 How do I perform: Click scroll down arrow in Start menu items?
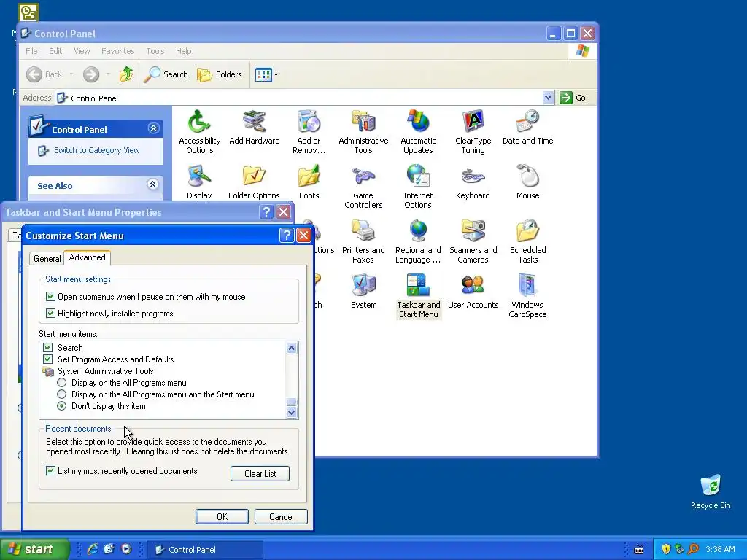(292, 413)
